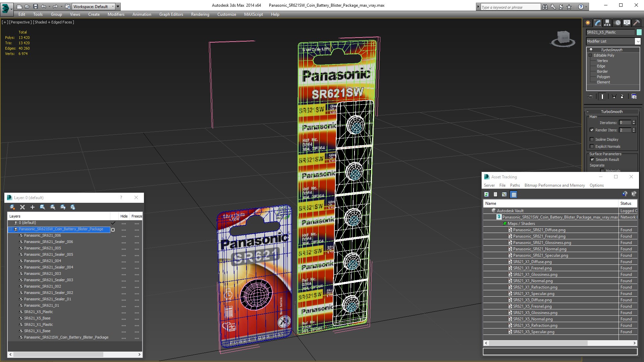Switch to the Motion command panel
The height and width of the screenshot is (362, 644).
pos(618,23)
